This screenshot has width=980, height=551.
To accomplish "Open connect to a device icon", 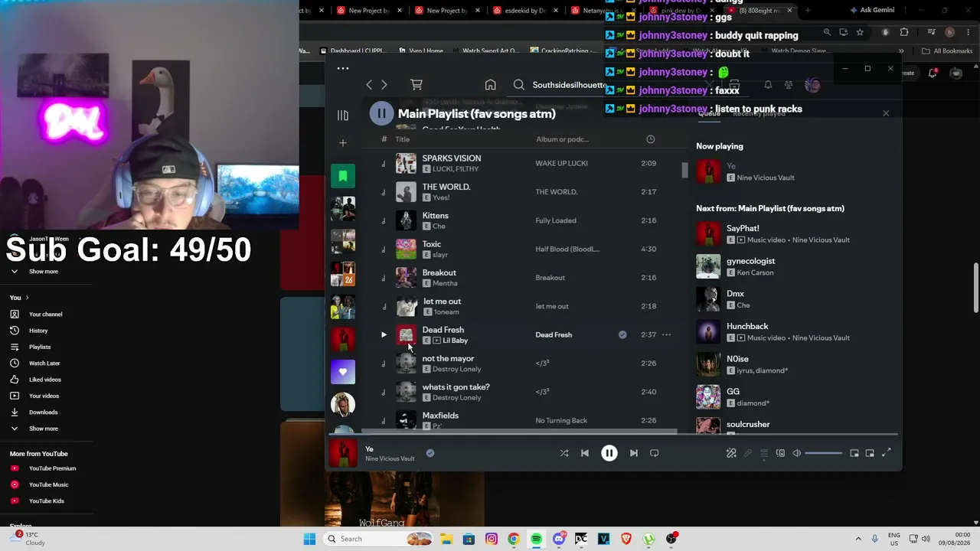I will [780, 454].
